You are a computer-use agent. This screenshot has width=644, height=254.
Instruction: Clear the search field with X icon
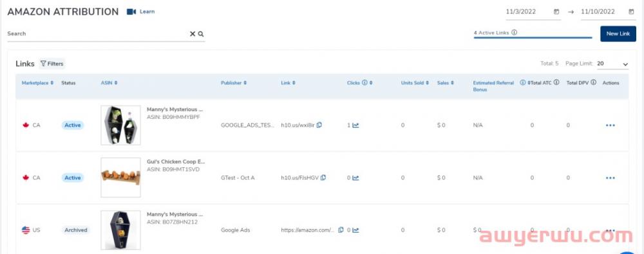tap(192, 34)
